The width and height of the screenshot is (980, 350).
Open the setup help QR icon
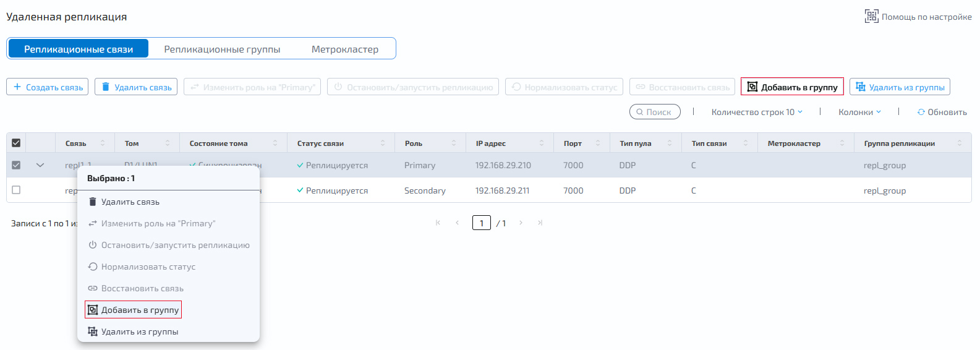pyautogui.click(x=871, y=17)
